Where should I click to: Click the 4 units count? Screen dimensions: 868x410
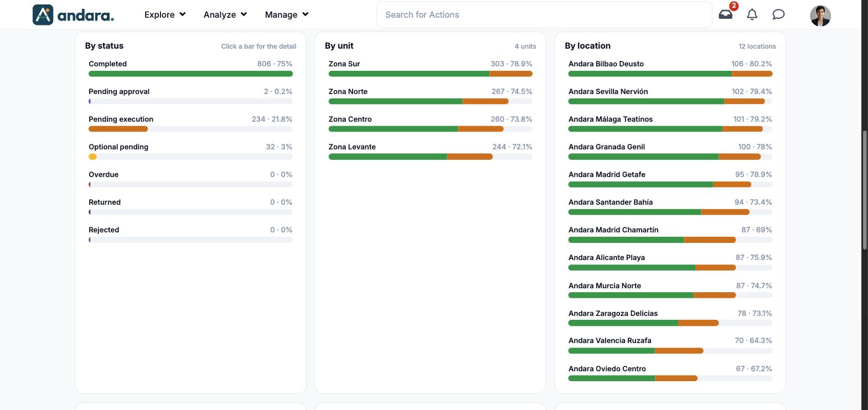click(525, 46)
